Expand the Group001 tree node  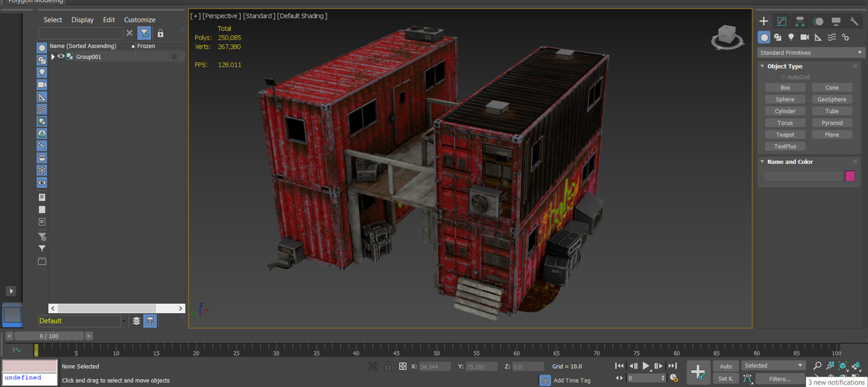point(53,56)
